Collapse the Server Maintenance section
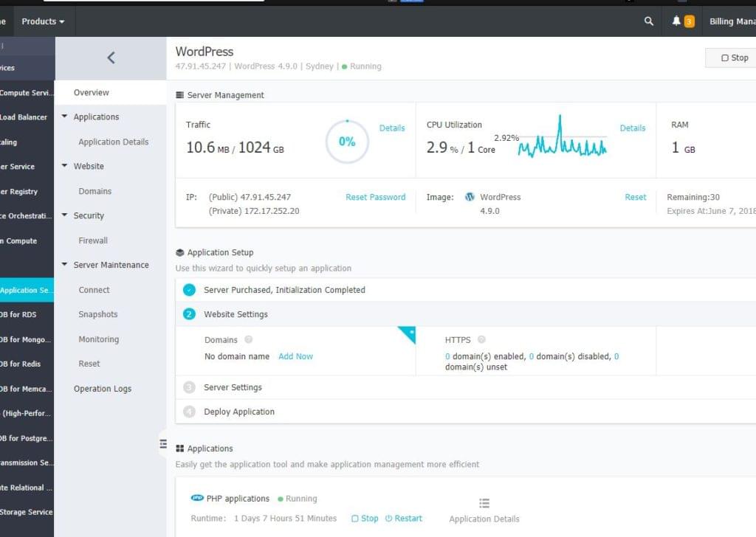The width and height of the screenshot is (756, 537). click(65, 265)
